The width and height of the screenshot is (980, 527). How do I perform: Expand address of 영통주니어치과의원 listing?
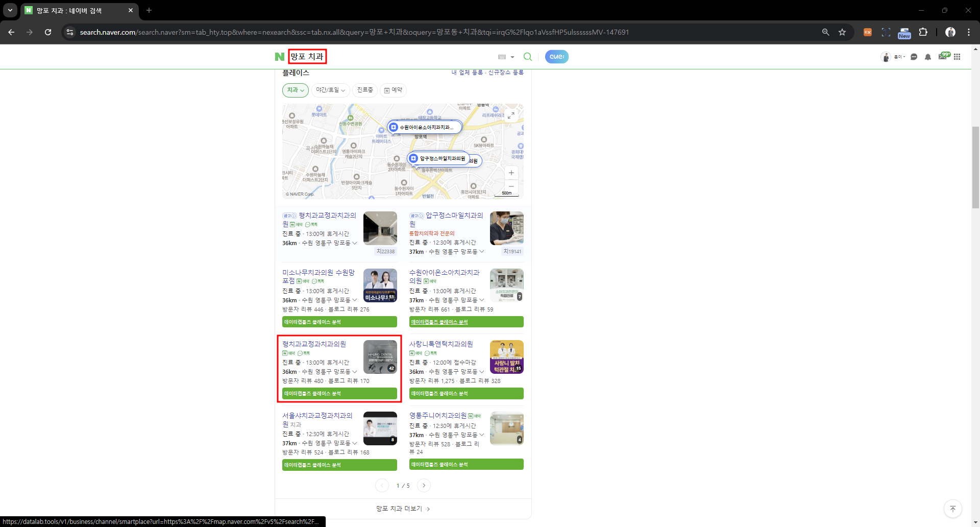pos(481,435)
